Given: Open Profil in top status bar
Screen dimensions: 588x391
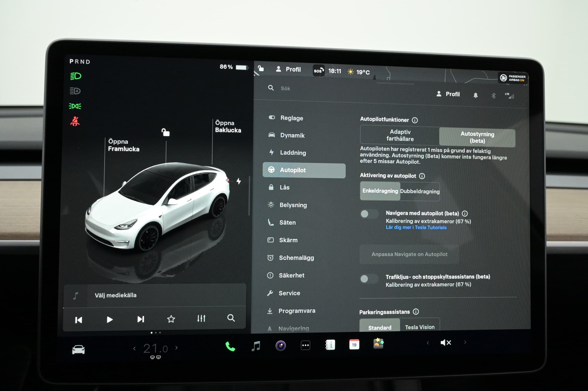Looking at the screenshot, I should point(288,69).
